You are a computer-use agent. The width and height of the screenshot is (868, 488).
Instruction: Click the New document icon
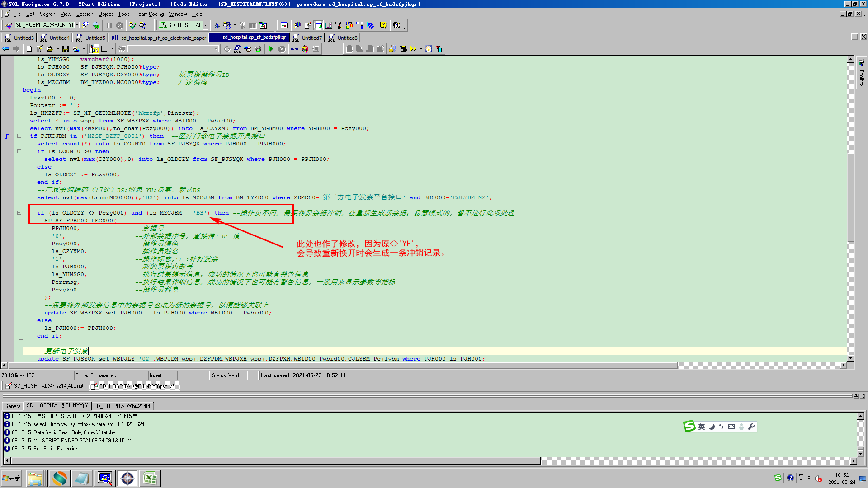point(29,49)
